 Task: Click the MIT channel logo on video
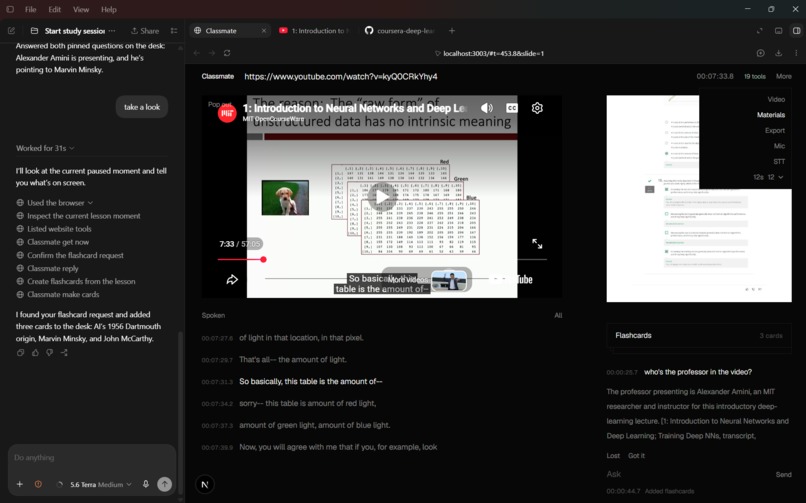pyautogui.click(x=227, y=114)
